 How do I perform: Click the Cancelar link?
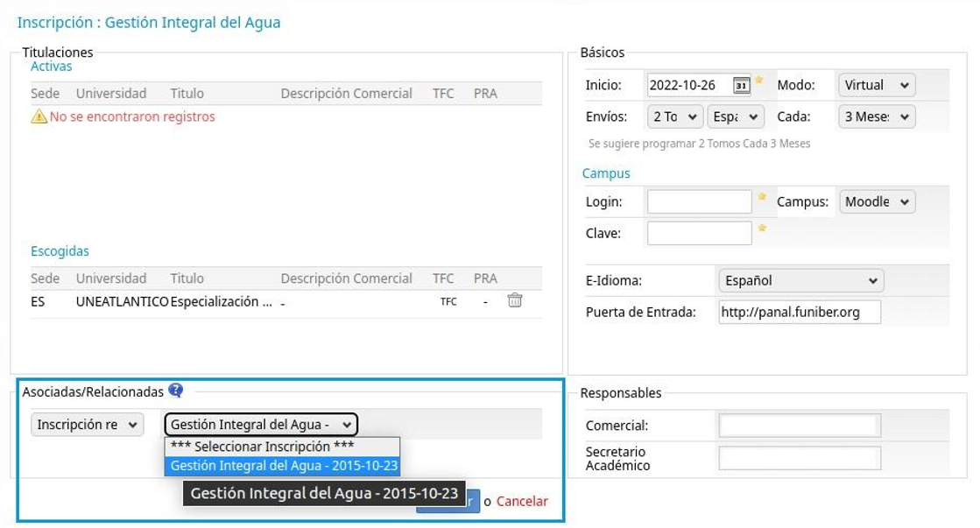[x=522, y=502]
